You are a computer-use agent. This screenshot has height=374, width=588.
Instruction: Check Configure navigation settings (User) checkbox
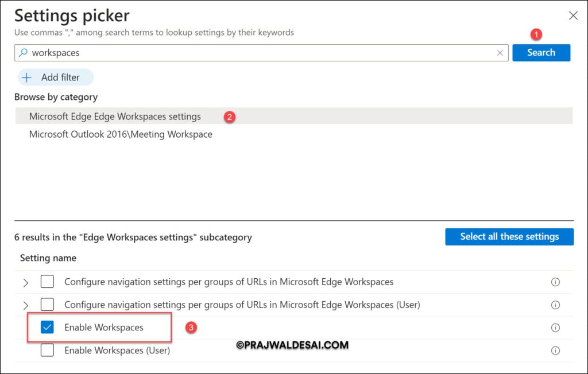tap(47, 304)
